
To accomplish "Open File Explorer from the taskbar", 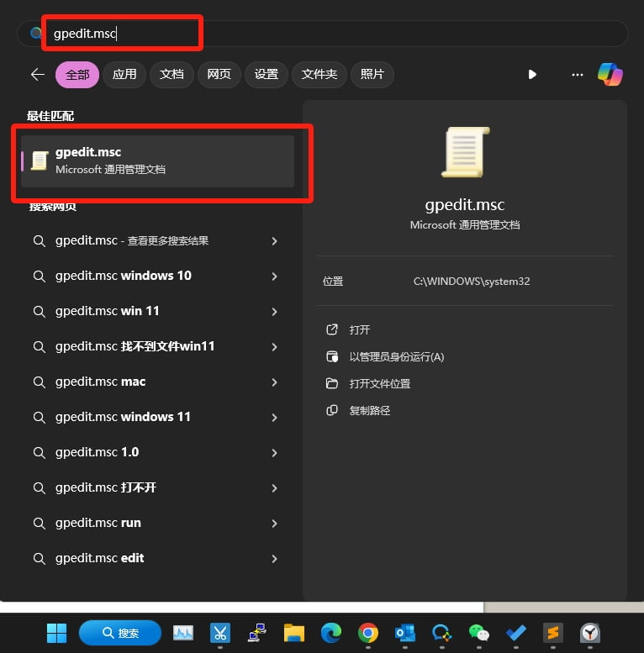I will [x=293, y=633].
